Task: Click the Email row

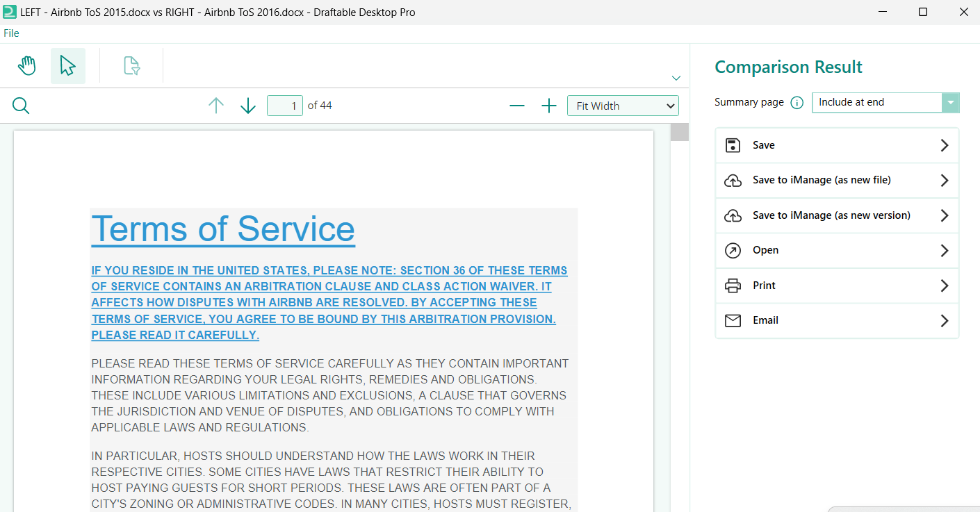Action: (837, 320)
